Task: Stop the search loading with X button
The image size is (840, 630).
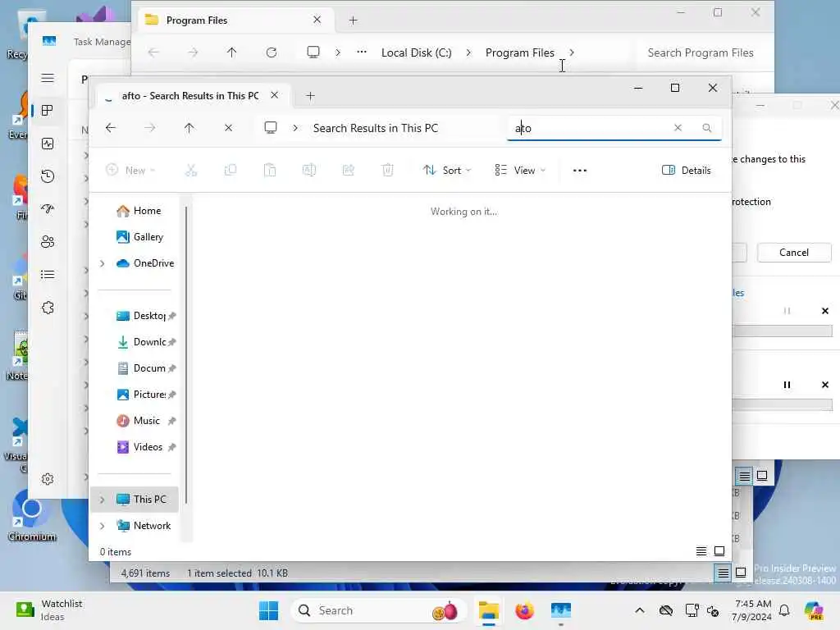Action: pos(228,128)
